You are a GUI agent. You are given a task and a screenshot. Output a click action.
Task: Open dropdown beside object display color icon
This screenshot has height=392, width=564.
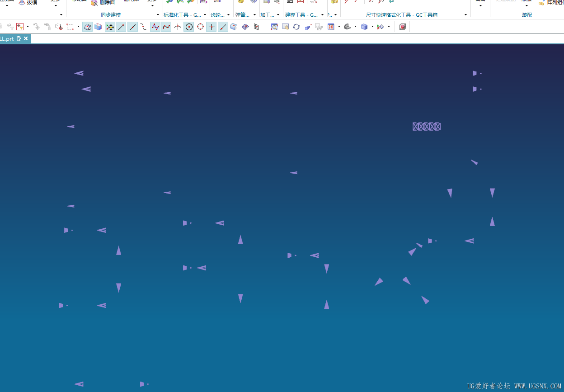(x=389, y=27)
